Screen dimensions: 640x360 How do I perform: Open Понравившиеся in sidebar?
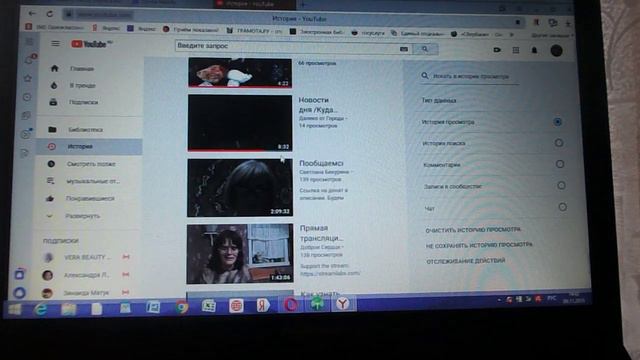coord(90,198)
